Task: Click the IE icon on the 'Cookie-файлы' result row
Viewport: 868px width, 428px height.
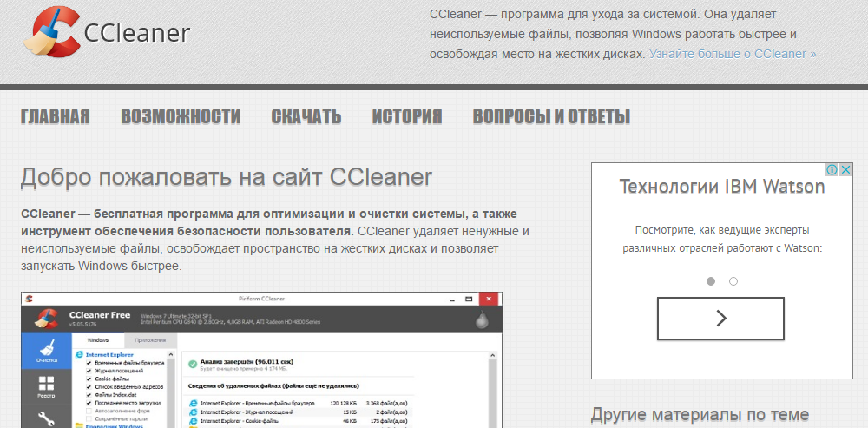Action: pos(194,422)
